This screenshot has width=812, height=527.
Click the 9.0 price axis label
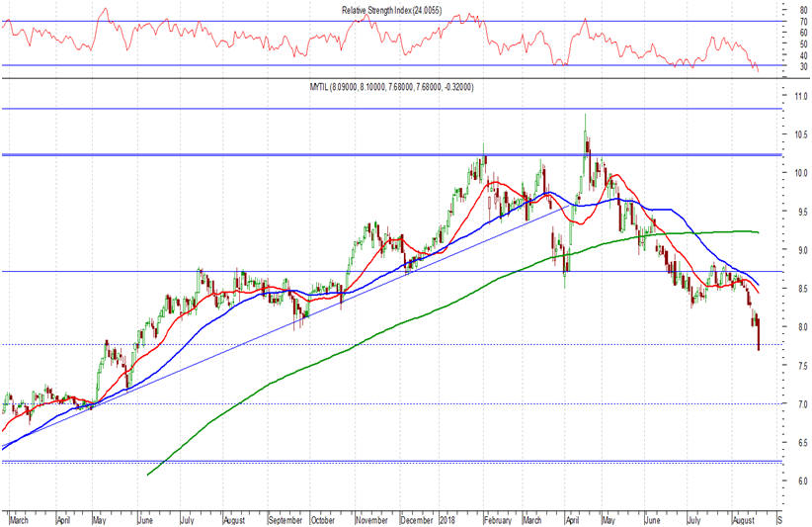(x=802, y=250)
